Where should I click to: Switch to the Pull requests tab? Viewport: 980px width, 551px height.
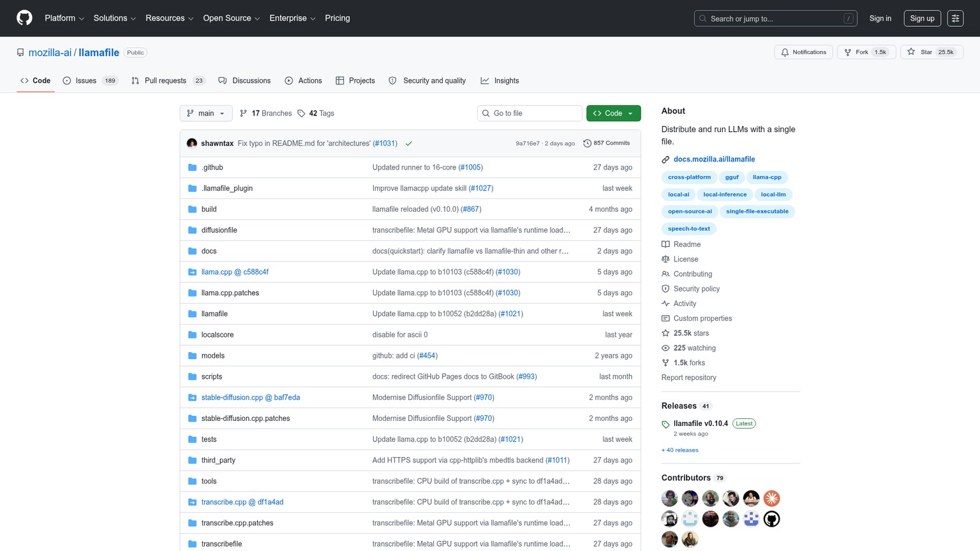[x=168, y=81]
